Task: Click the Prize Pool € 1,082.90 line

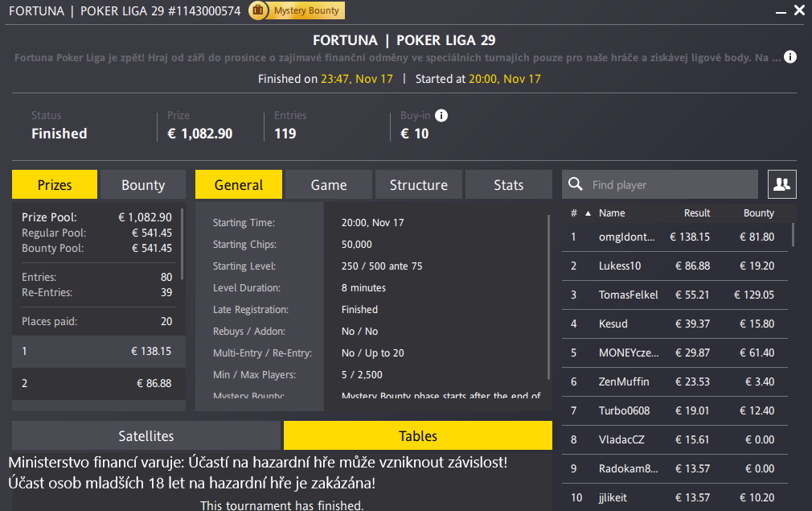Action: click(96, 217)
